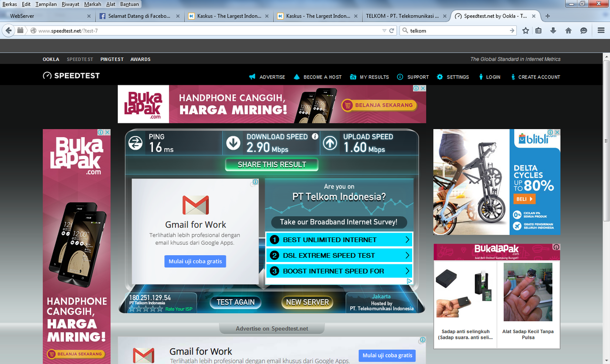
Task: Open the downloads arrow icon
Action: 553,30
